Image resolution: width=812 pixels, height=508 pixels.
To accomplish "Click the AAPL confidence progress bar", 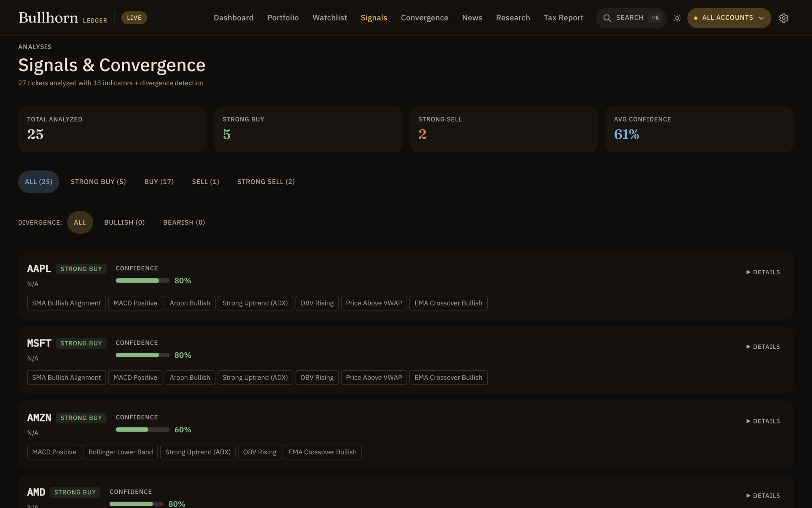I will pos(143,280).
